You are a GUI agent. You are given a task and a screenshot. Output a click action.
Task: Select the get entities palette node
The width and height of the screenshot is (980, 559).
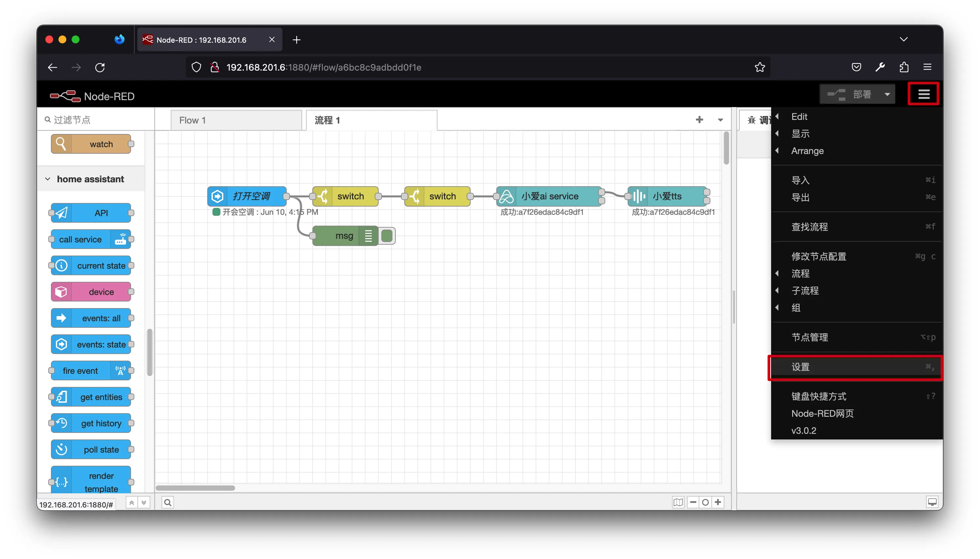coord(91,397)
